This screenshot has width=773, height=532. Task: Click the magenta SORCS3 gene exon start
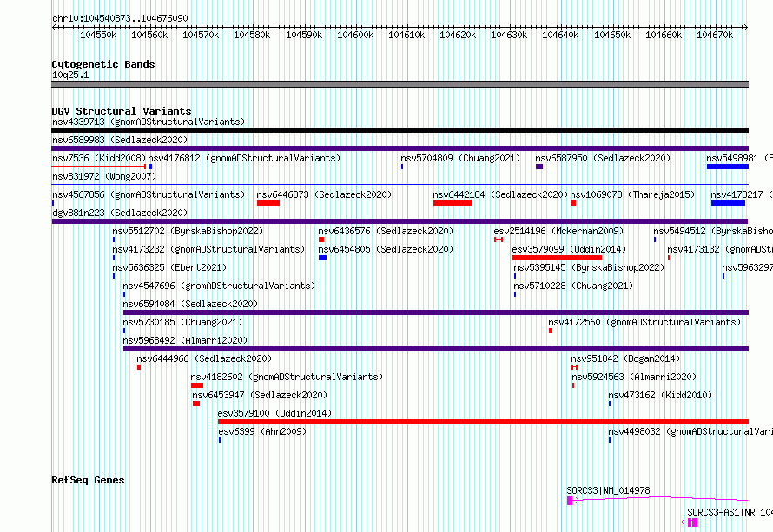click(570, 501)
